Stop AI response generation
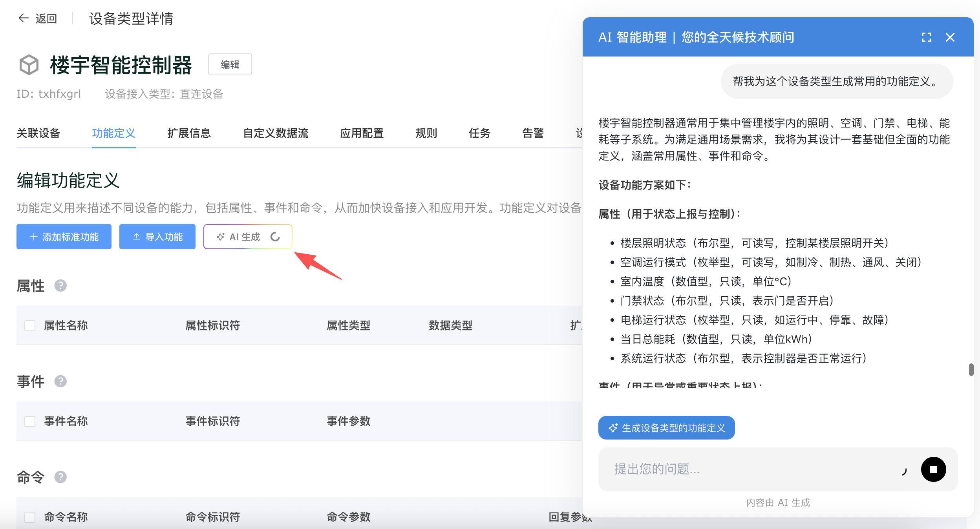This screenshot has height=529, width=980. [x=933, y=469]
